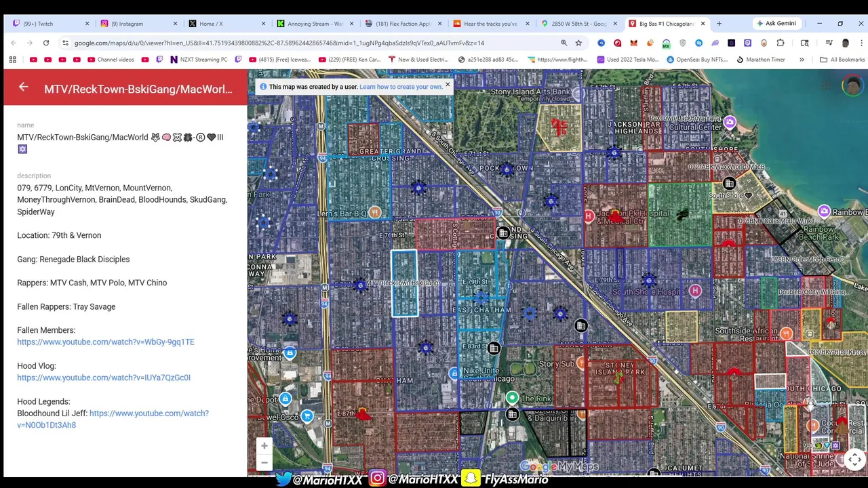Viewport: 868px width, 488px height.
Task: Open the Extensions puzzle-piece menu
Action: pyautogui.click(x=781, y=43)
